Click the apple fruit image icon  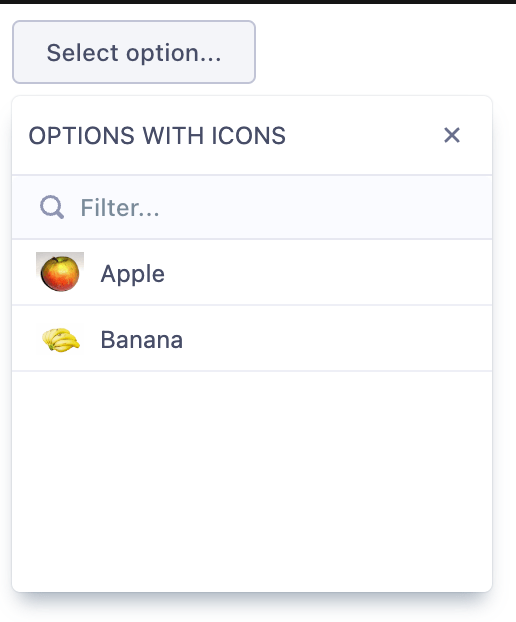(x=60, y=272)
